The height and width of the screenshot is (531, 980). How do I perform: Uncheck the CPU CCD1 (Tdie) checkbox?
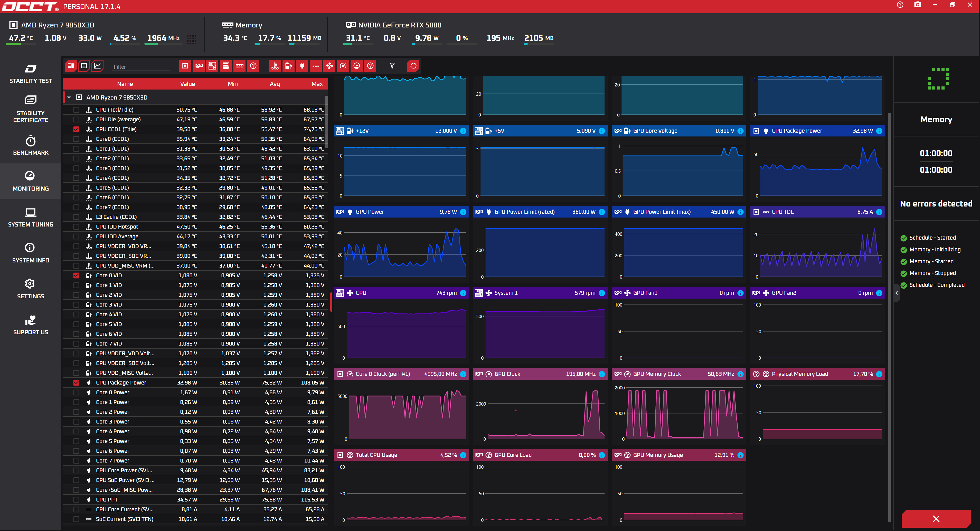point(76,129)
